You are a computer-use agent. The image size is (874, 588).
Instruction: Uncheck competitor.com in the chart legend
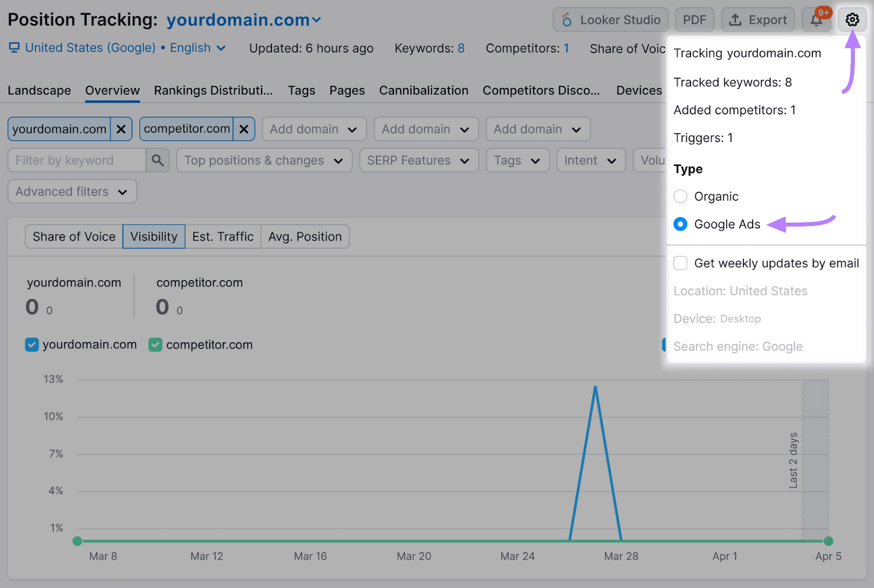155,345
